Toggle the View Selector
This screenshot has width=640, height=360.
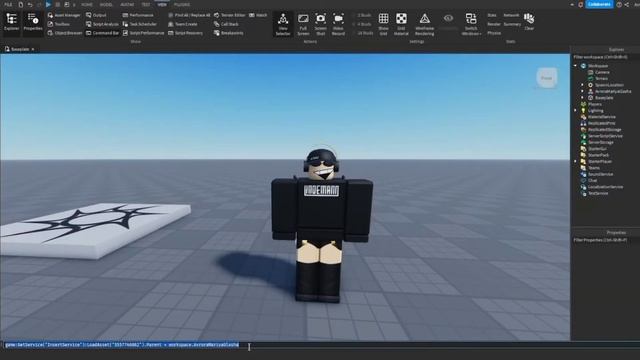(283, 24)
